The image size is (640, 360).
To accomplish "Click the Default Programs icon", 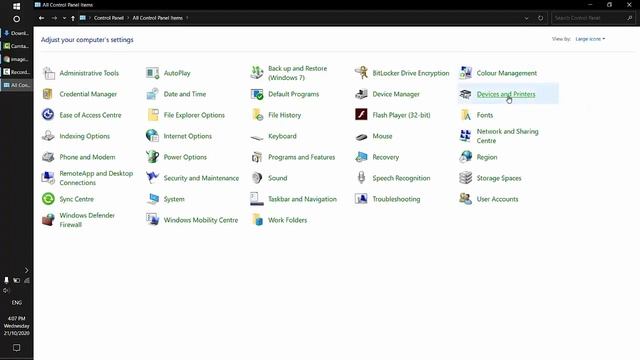I will point(257,94).
